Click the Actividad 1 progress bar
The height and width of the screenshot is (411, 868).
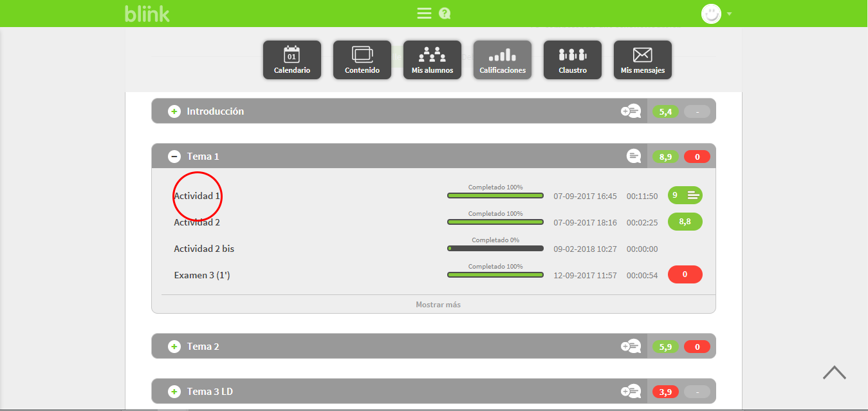(495, 196)
